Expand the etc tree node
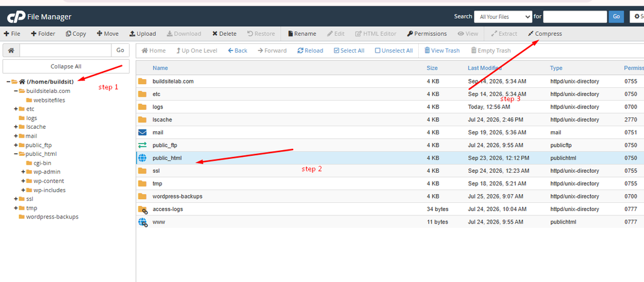This screenshot has width=644, height=282. (x=16, y=109)
